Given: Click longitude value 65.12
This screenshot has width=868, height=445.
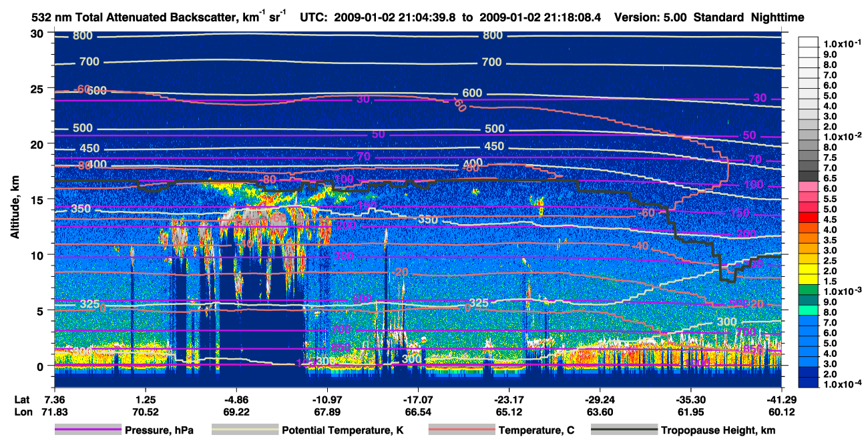Looking at the screenshot, I should pyautogui.click(x=509, y=412).
